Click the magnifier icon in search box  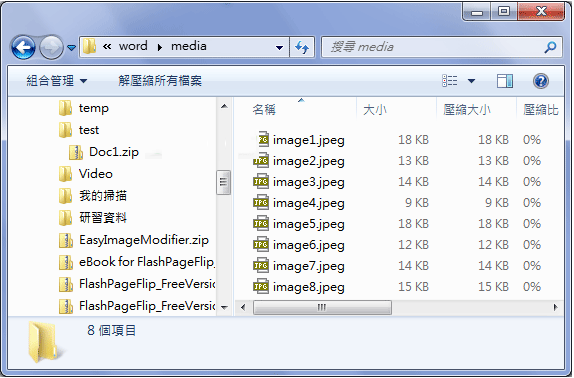coord(550,47)
